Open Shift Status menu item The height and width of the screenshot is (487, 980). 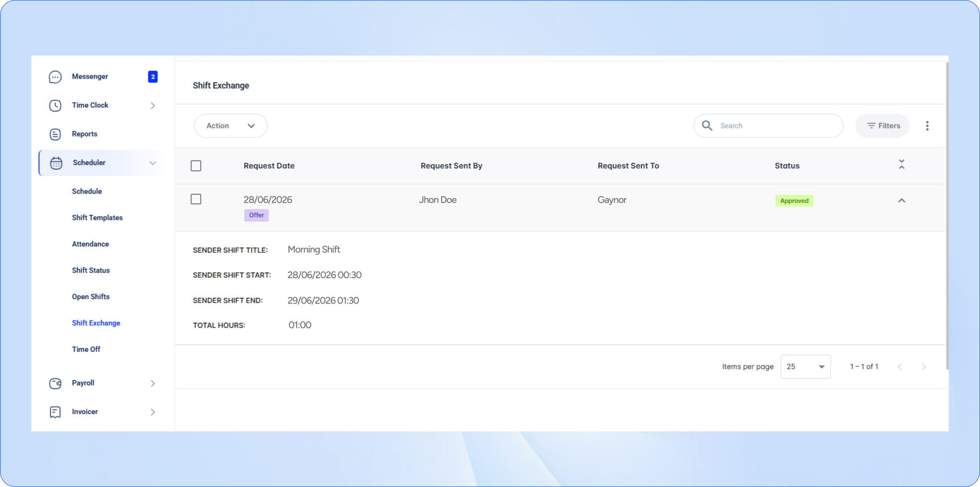tap(91, 270)
